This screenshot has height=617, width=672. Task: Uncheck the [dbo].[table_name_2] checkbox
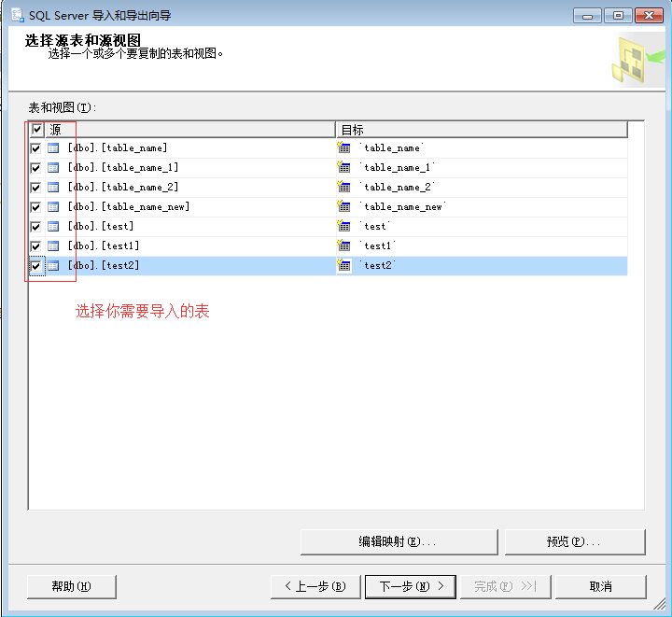pyautogui.click(x=35, y=188)
